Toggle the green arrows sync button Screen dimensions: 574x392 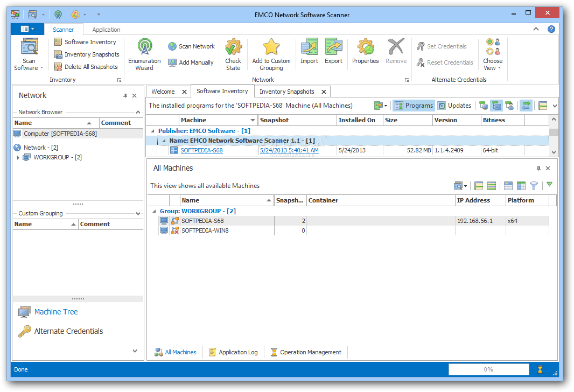[526, 106]
